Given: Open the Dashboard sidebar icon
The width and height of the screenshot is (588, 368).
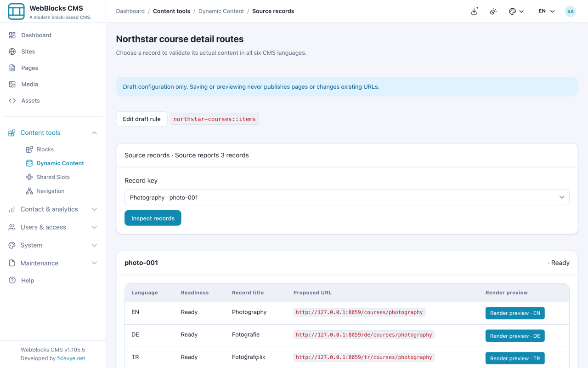Looking at the screenshot, I should [x=12, y=35].
